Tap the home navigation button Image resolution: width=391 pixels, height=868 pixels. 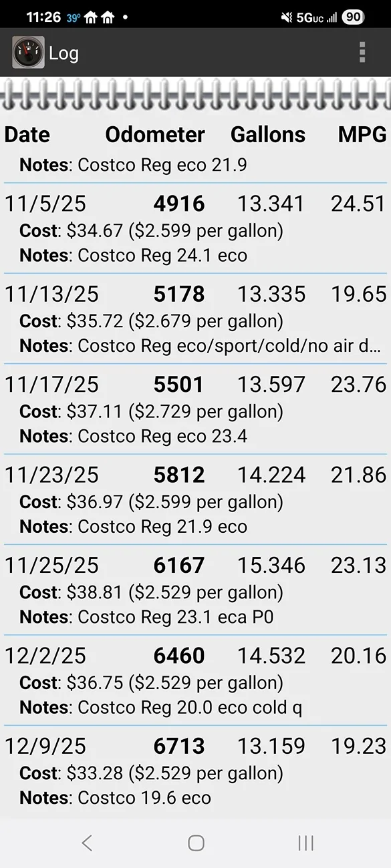pyautogui.click(x=196, y=843)
